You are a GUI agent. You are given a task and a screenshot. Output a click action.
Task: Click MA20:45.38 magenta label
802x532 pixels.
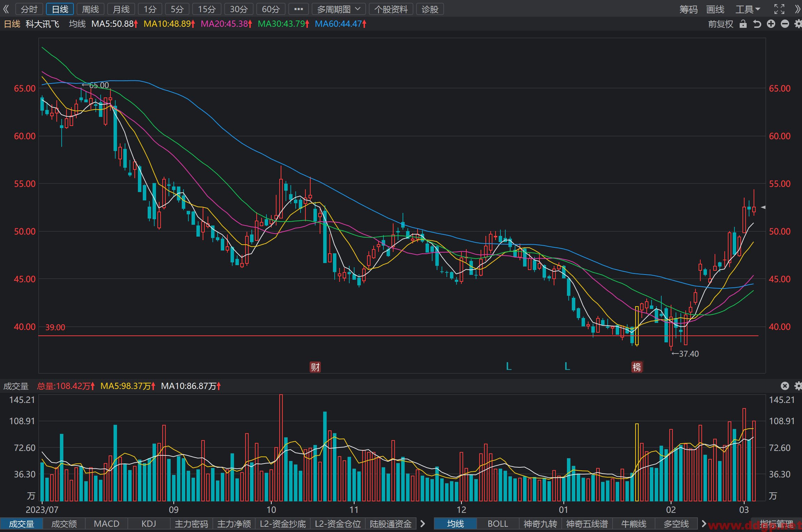(x=226, y=24)
